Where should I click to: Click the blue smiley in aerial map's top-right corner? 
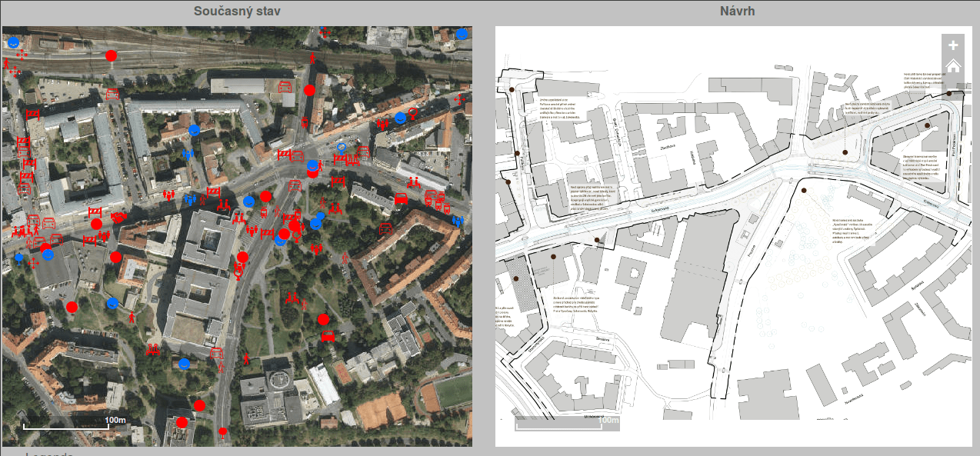[x=462, y=34]
